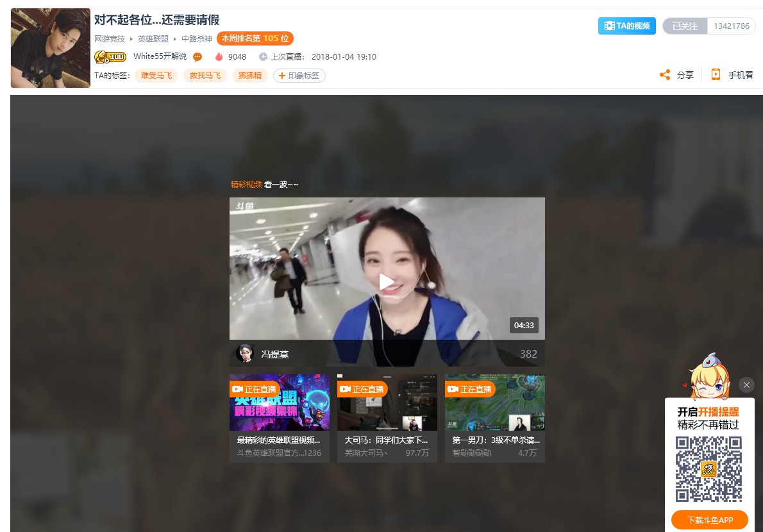The image size is (763, 532).
Task: Select the 沸沸精 tag
Action: point(249,76)
